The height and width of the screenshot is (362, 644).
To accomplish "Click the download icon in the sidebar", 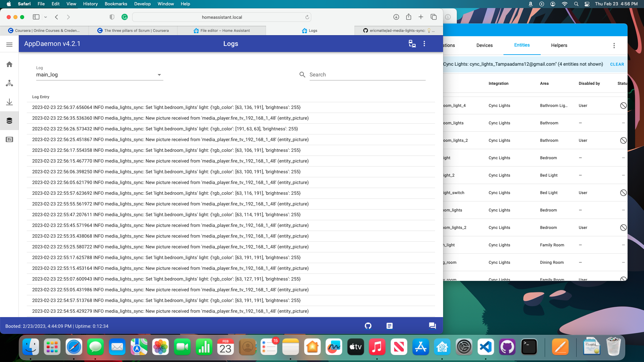I will click(9, 103).
